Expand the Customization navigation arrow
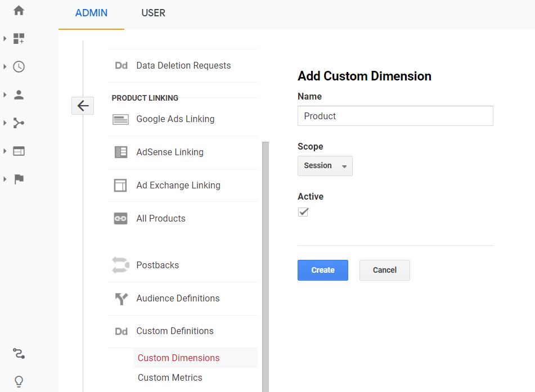The height and width of the screenshot is (392, 535). (5, 38)
